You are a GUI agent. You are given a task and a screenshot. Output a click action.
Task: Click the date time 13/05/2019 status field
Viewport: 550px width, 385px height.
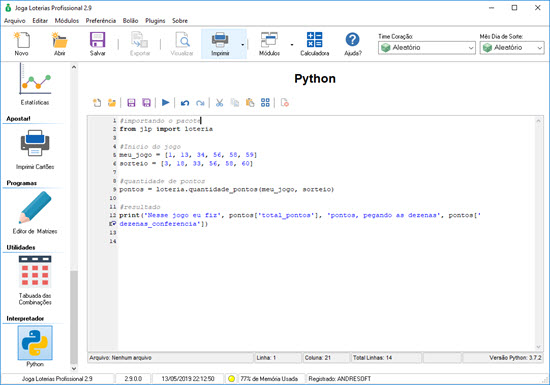188,379
